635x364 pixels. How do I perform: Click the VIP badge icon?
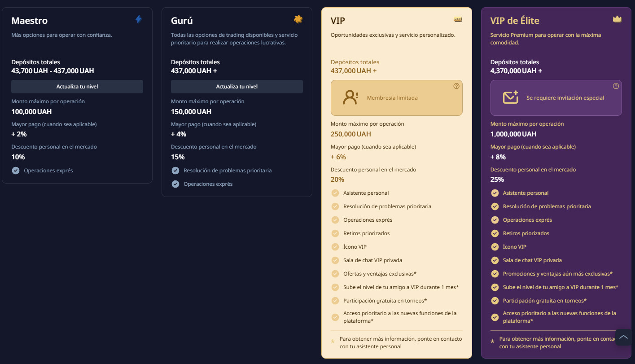(x=458, y=19)
